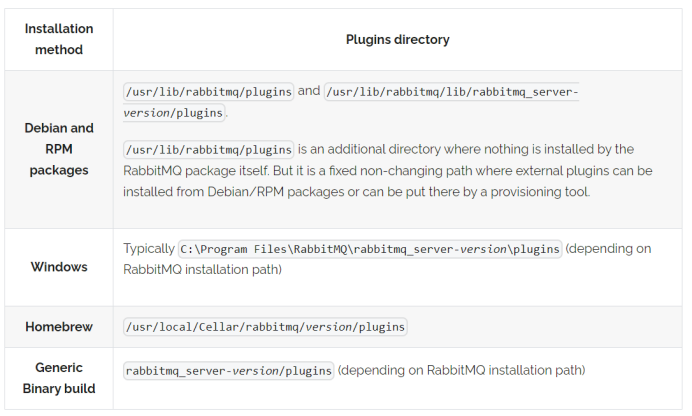Click the rabbitmq_server-version/plugins code snippet

(228, 371)
